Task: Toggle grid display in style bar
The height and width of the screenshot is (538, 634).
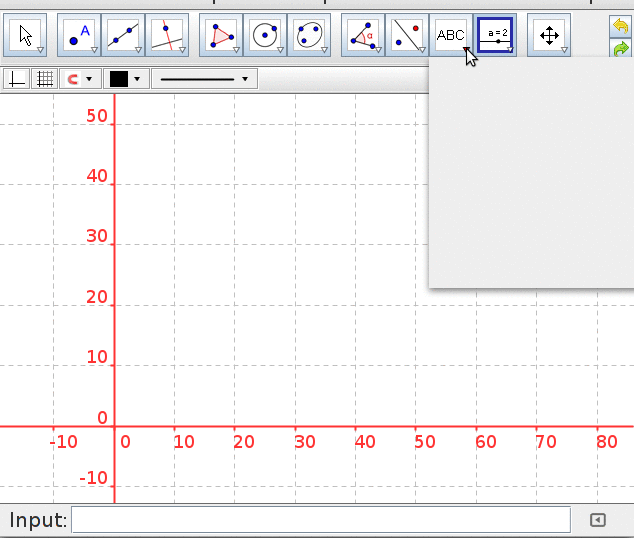Action: click(x=45, y=79)
